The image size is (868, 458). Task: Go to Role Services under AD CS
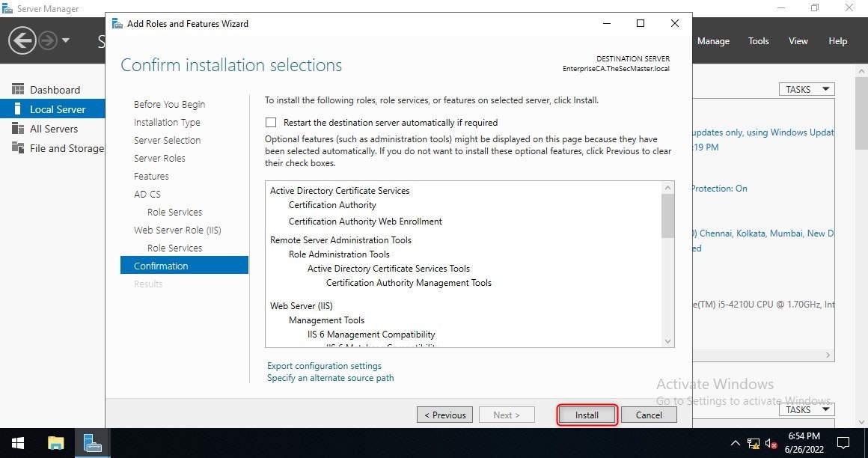click(174, 212)
